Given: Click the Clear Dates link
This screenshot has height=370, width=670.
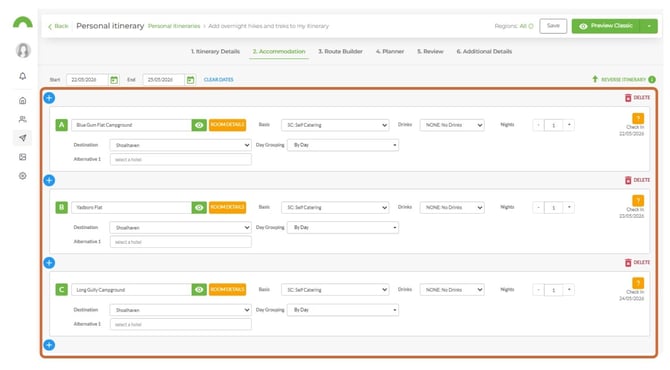Looking at the screenshot, I should (x=218, y=79).
